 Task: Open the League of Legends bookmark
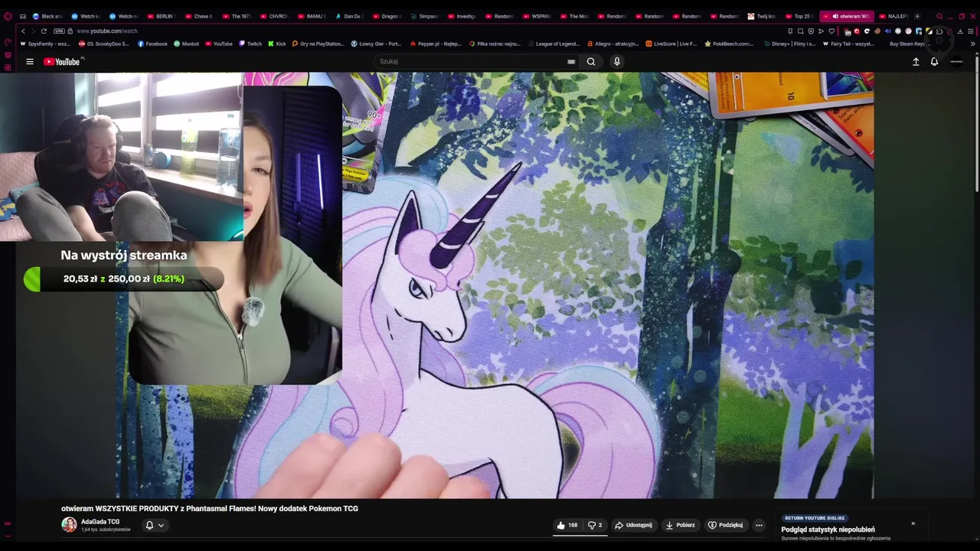pyautogui.click(x=553, y=44)
